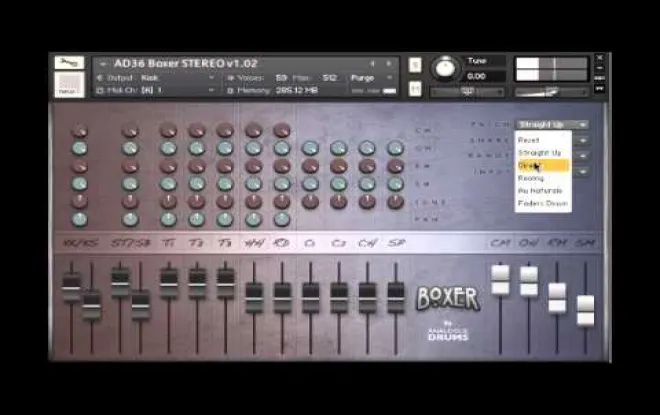Click the C2 RM send knob
Screen dimensions: 660x415
coord(338,166)
